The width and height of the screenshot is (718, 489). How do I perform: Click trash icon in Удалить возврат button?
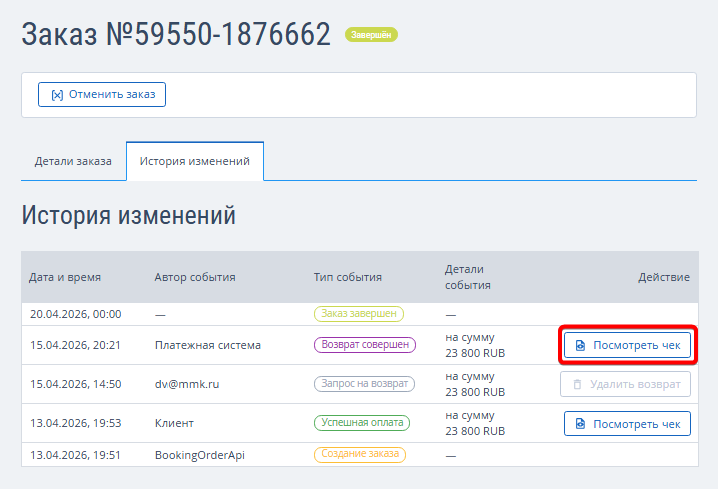point(577,384)
